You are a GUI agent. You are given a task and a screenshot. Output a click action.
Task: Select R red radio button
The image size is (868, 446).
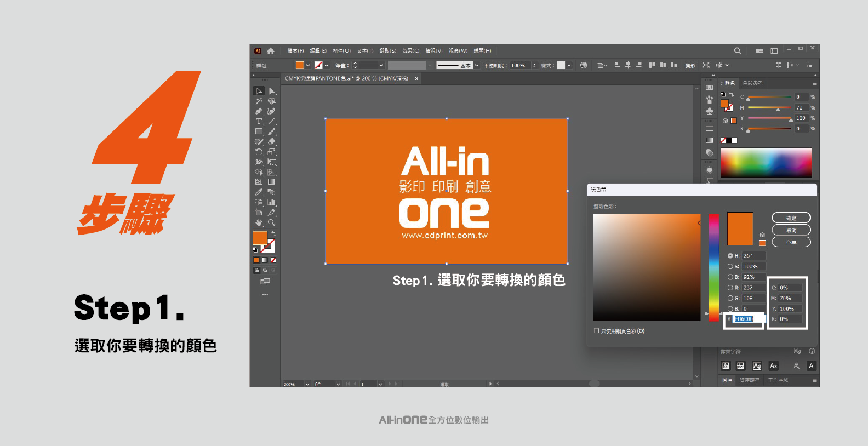coord(730,288)
